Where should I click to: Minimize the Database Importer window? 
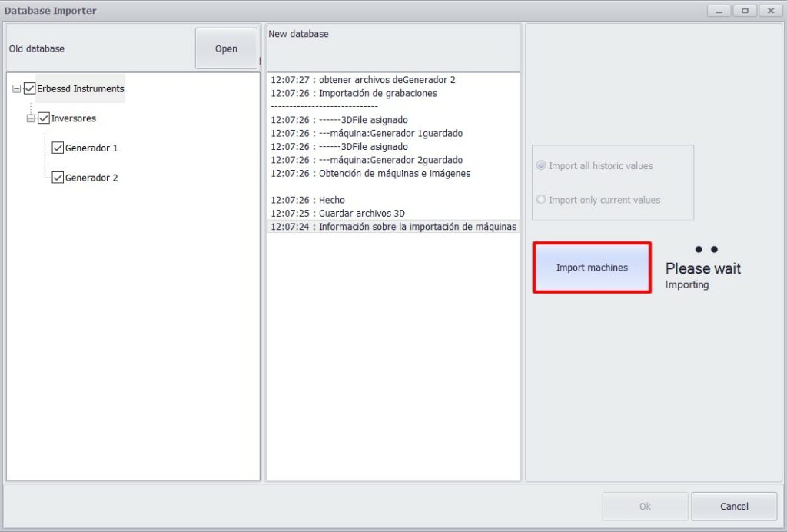[720, 11]
